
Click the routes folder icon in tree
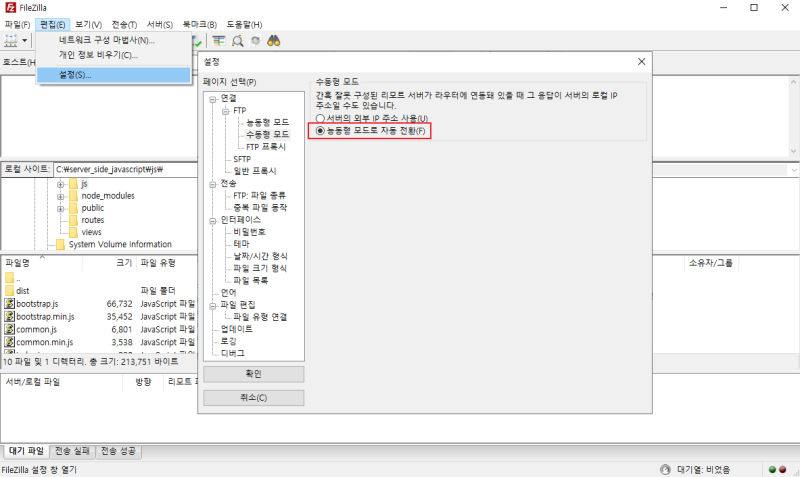click(73, 220)
